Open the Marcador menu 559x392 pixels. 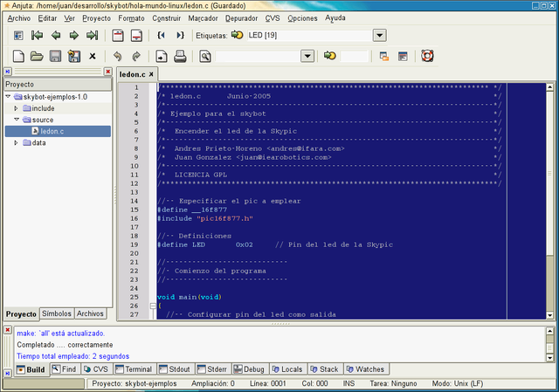coord(203,18)
